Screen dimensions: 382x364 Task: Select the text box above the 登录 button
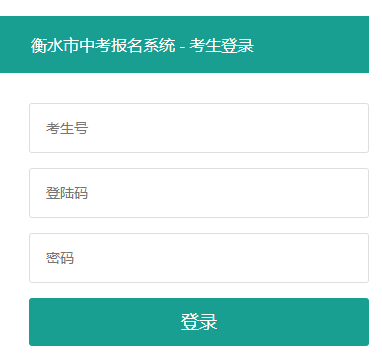point(199,258)
